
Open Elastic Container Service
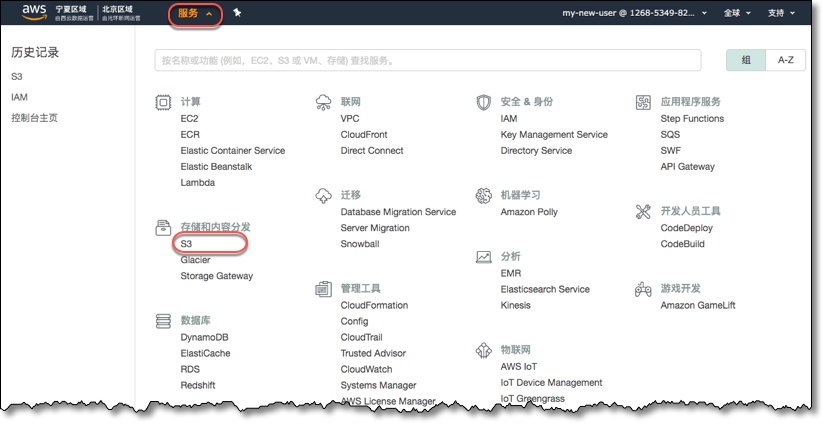(x=233, y=151)
